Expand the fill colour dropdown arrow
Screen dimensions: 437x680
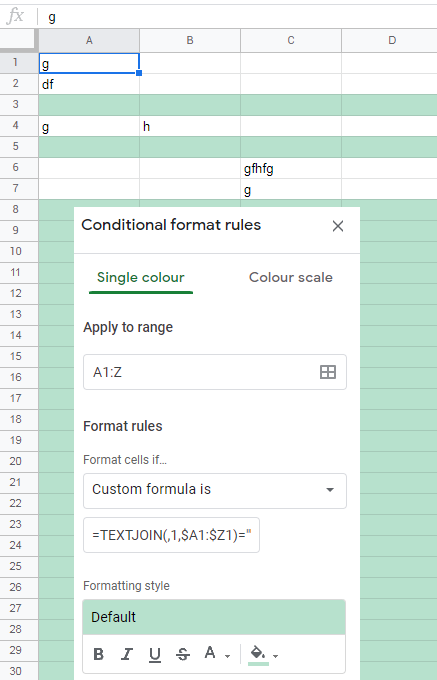point(275,656)
